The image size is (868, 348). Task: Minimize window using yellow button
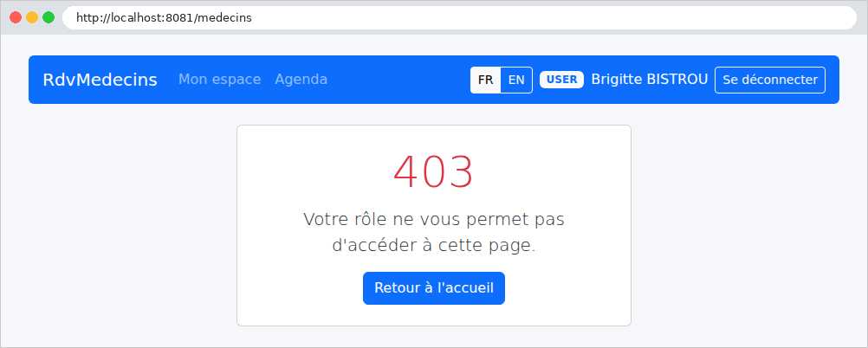(32, 17)
